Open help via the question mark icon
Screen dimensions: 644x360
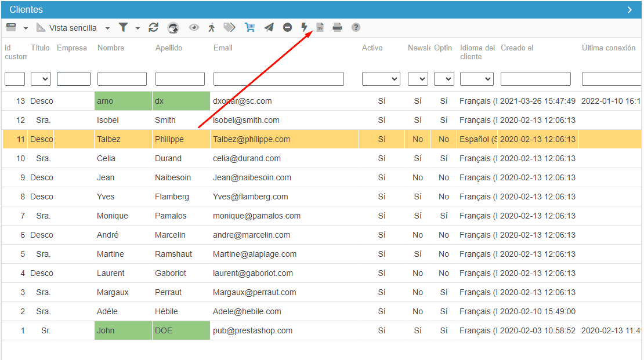pyautogui.click(x=356, y=27)
